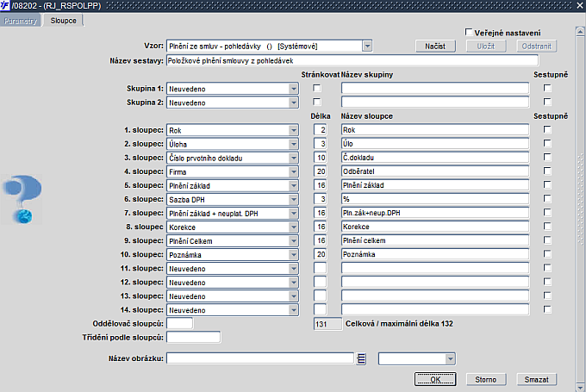Check Sestupně for the Úlo column
586x392 pixels.
coord(547,144)
